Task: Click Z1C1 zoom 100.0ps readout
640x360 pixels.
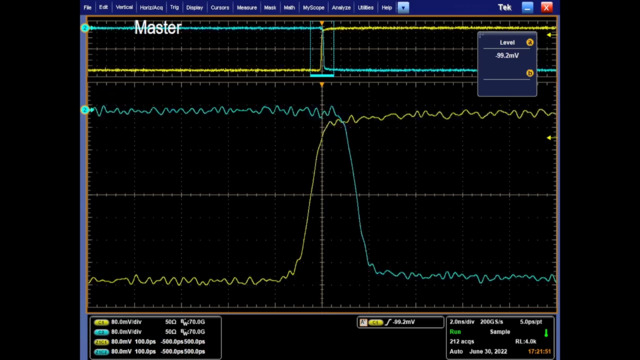Action: 145,342
